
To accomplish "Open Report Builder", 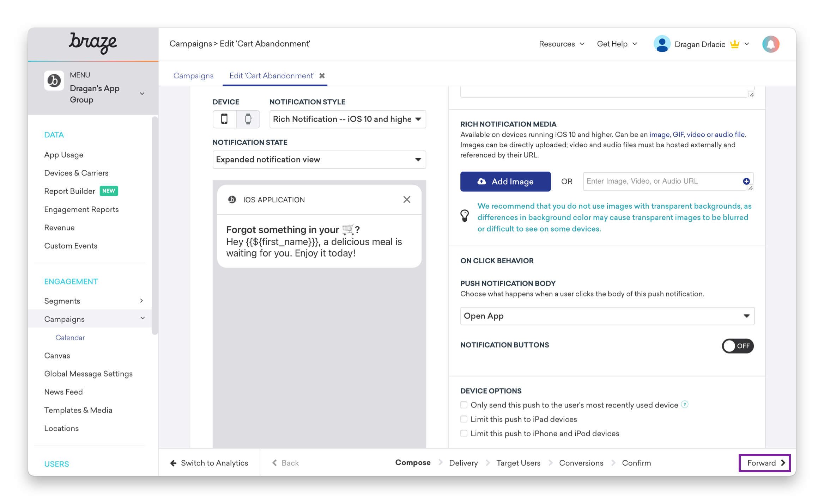I will pyautogui.click(x=69, y=191).
